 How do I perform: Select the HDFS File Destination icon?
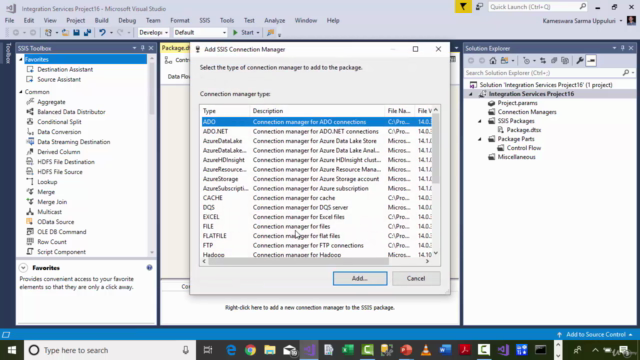[x=30, y=162]
